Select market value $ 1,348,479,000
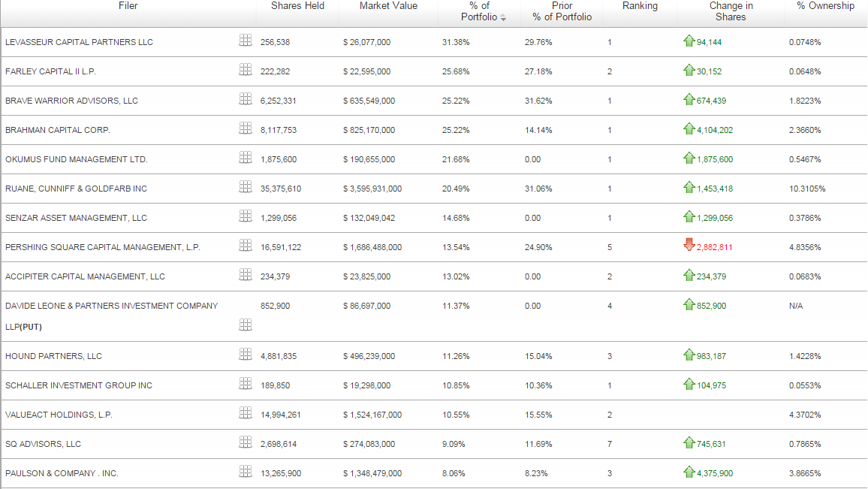Viewport: 868px width, 489px height. click(372, 474)
